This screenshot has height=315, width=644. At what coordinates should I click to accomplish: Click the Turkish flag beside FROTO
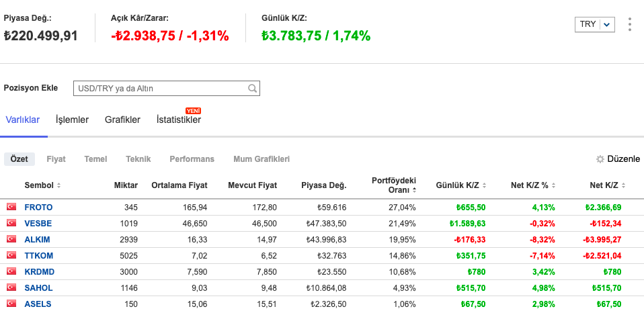[11, 208]
